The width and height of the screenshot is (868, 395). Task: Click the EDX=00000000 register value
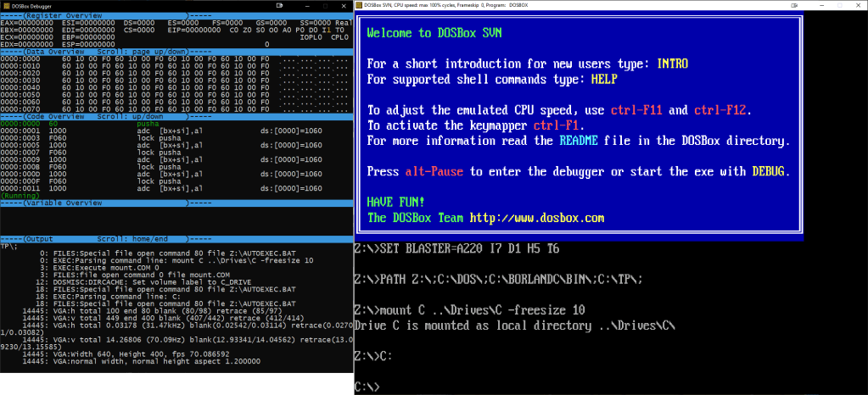click(x=26, y=44)
